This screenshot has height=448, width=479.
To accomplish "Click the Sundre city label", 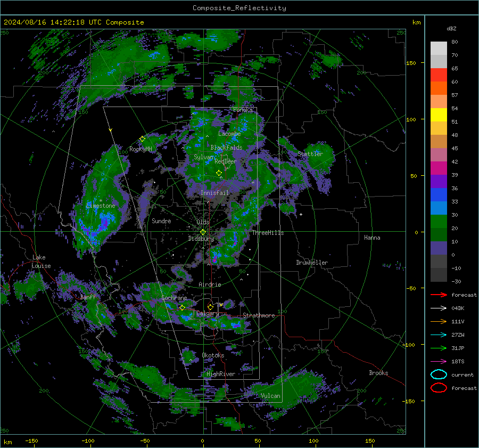I will click(161, 221).
